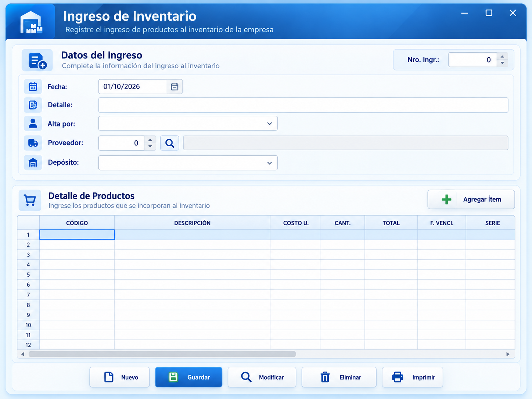Save the entry with Guardar
This screenshot has width=532, height=399.
188,377
